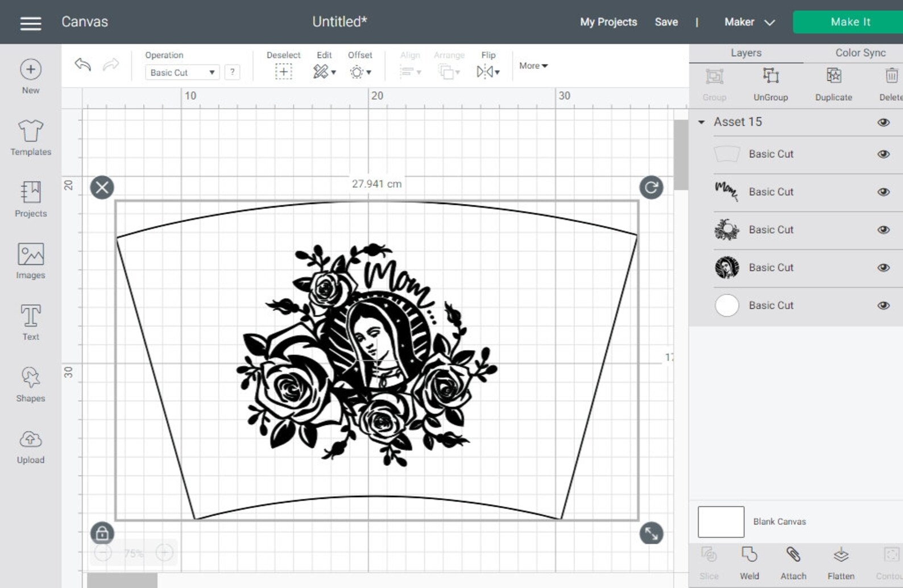Collapse the Asset 15 group
This screenshot has height=588, width=903.
click(x=702, y=122)
